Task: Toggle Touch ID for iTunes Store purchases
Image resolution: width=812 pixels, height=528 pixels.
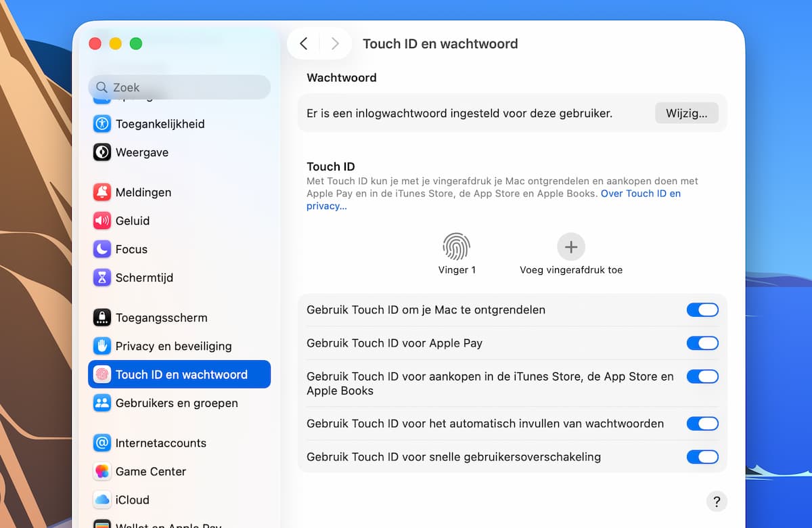Action: (x=702, y=376)
